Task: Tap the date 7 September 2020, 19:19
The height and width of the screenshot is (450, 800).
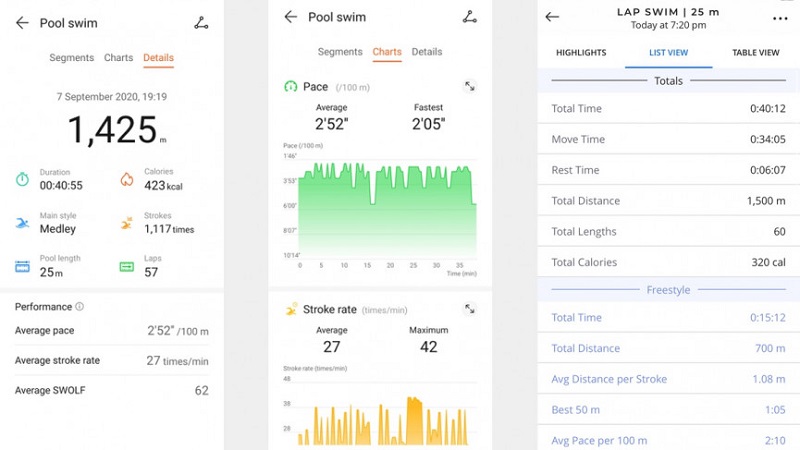Action: coord(112,96)
